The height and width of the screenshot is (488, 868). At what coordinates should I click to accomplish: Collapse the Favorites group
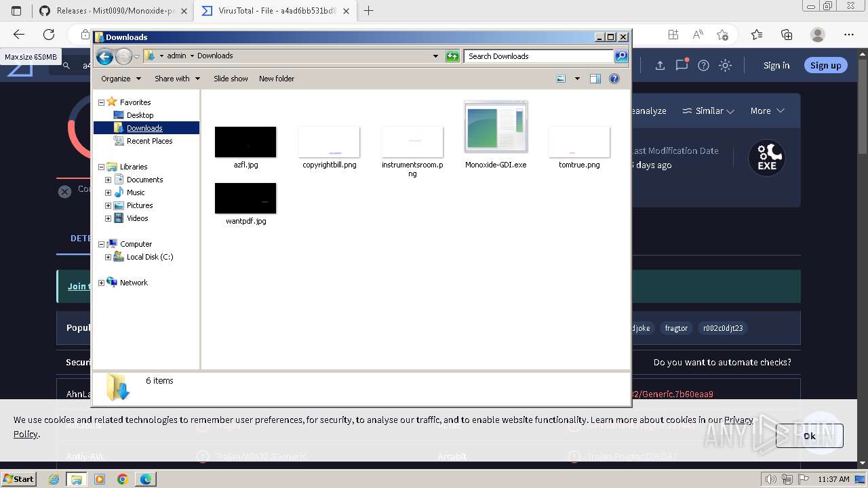102,102
